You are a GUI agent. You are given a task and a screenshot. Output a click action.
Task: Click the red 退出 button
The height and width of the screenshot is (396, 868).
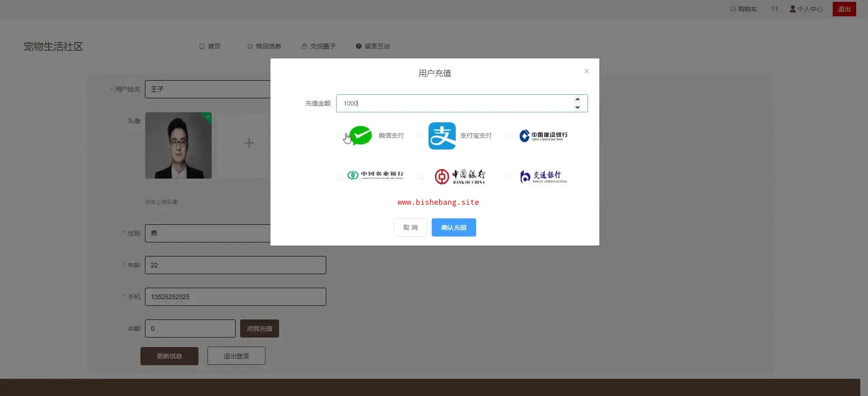pos(844,9)
